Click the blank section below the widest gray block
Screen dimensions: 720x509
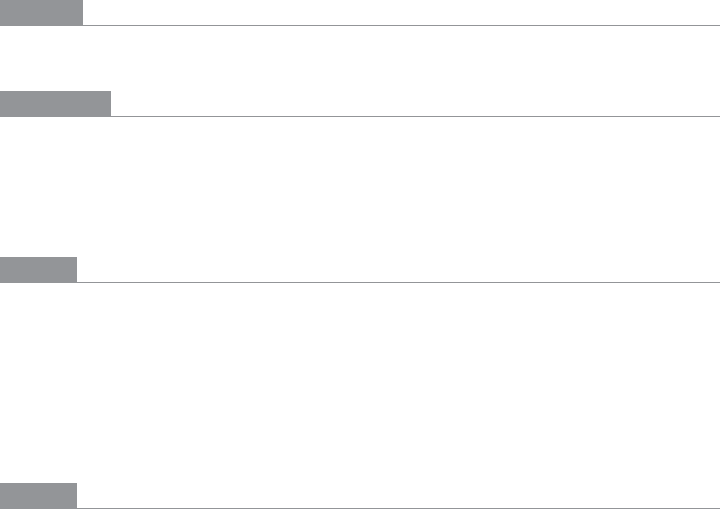(x=360, y=187)
